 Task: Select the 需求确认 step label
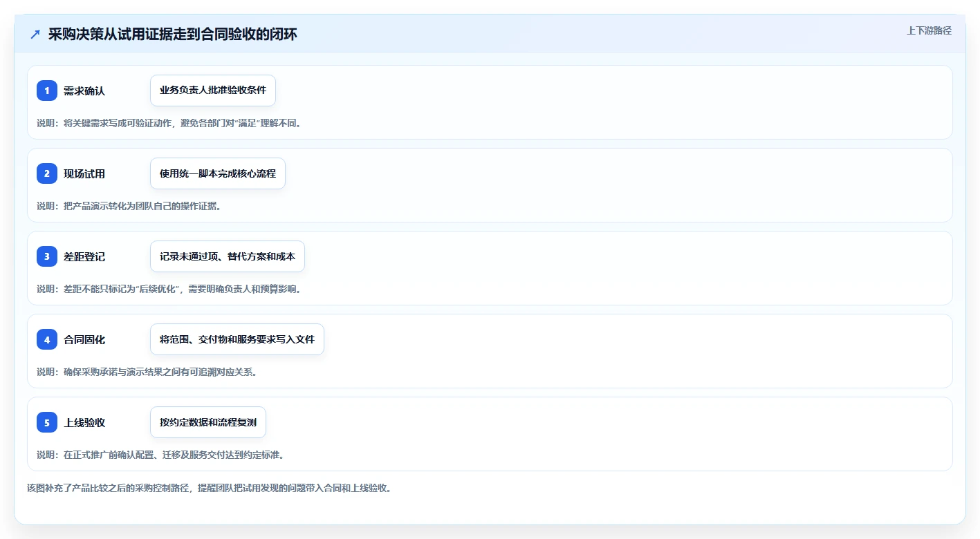[84, 91]
